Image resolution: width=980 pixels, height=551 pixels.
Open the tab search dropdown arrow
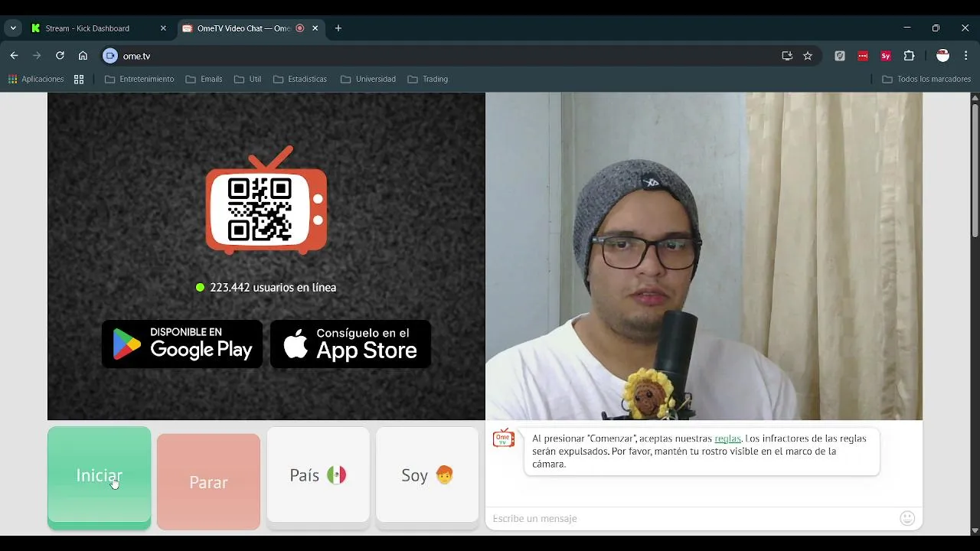pyautogui.click(x=13, y=28)
